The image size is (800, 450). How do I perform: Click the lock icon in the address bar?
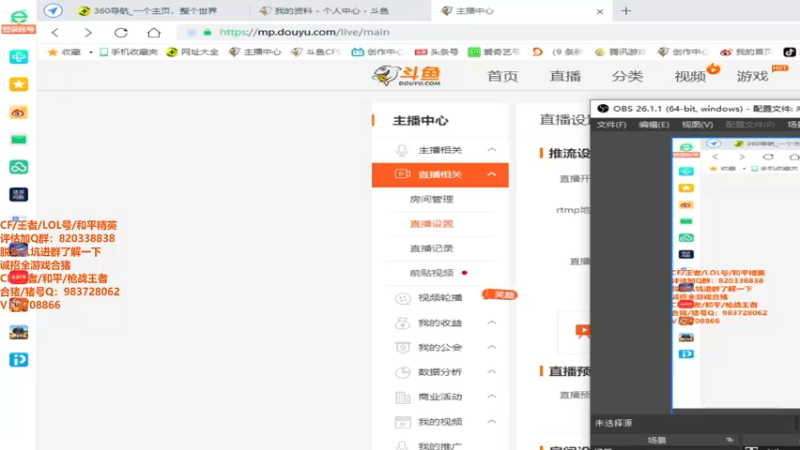207,32
